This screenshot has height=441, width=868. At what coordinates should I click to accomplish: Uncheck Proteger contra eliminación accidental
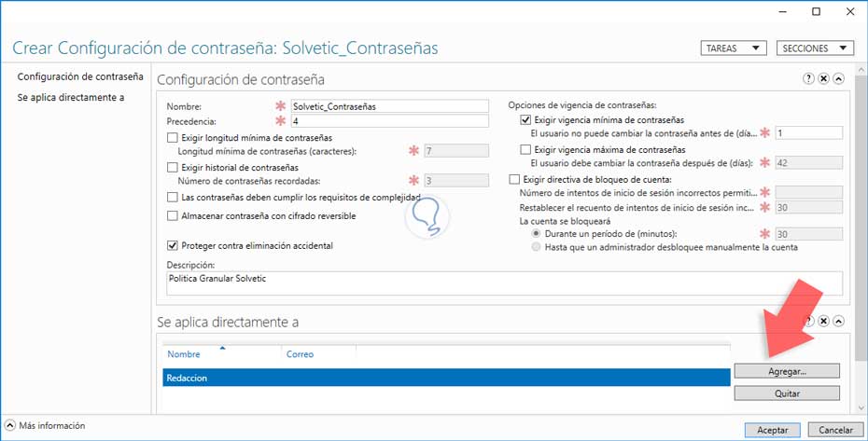click(x=172, y=246)
